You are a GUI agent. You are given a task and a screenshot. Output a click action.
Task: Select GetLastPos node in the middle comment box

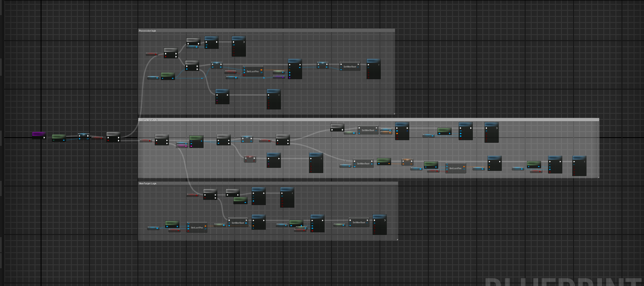coord(456,168)
